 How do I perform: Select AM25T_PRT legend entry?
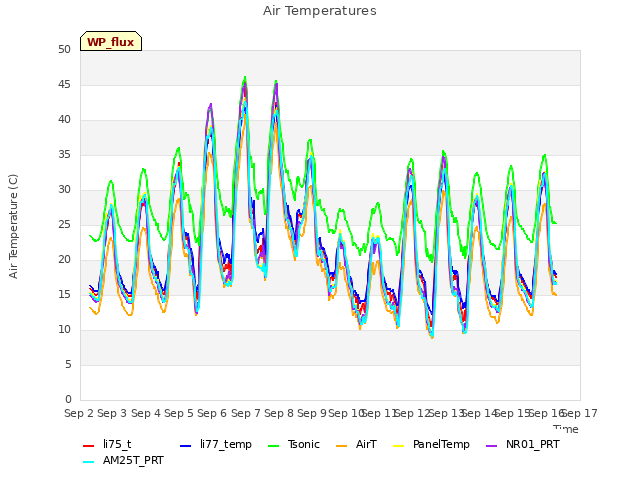123,461
